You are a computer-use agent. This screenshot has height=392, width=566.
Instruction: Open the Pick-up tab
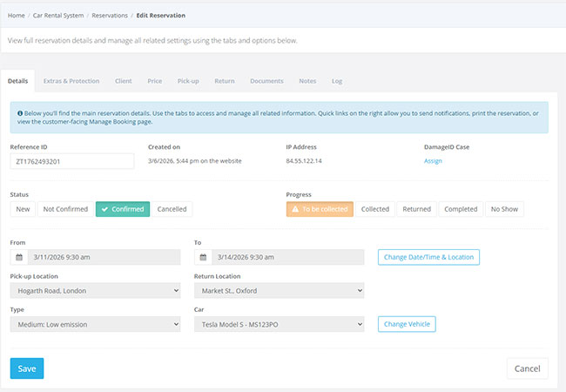coord(188,81)
